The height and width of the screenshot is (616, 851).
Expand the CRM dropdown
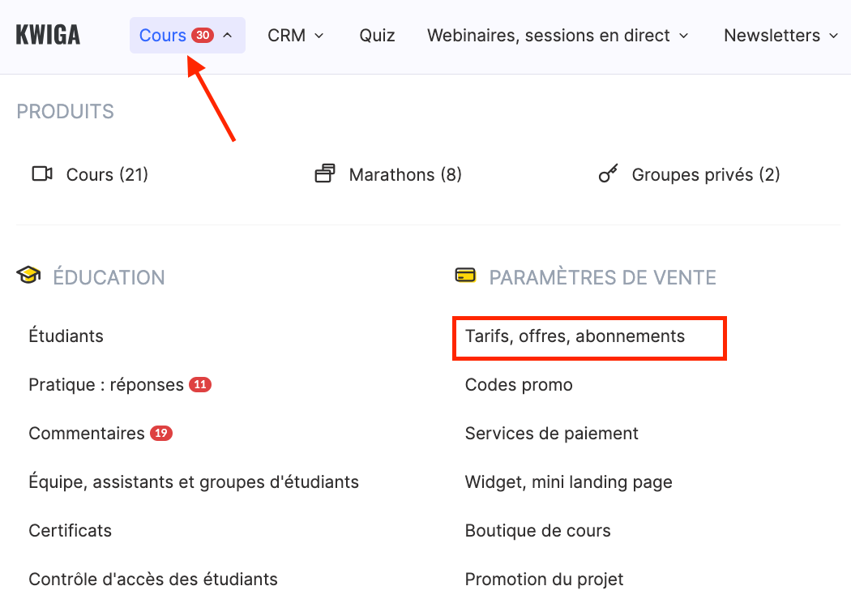pos(296,36)
